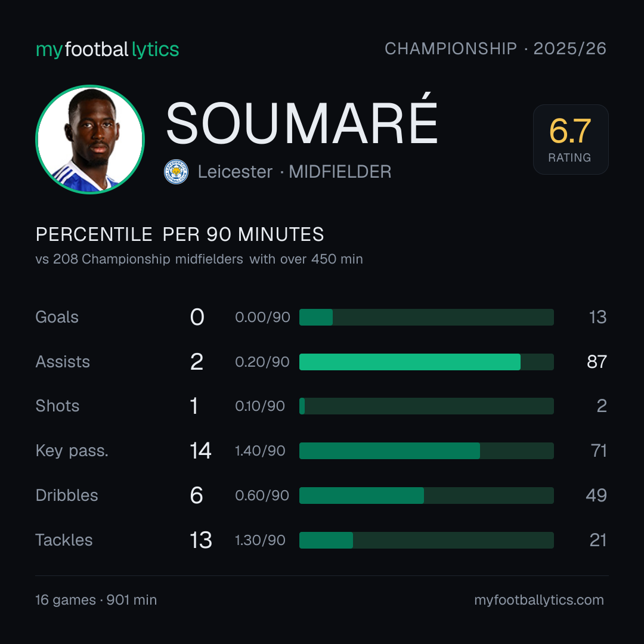Click the Assists percentile value 87

pos(597,362)
